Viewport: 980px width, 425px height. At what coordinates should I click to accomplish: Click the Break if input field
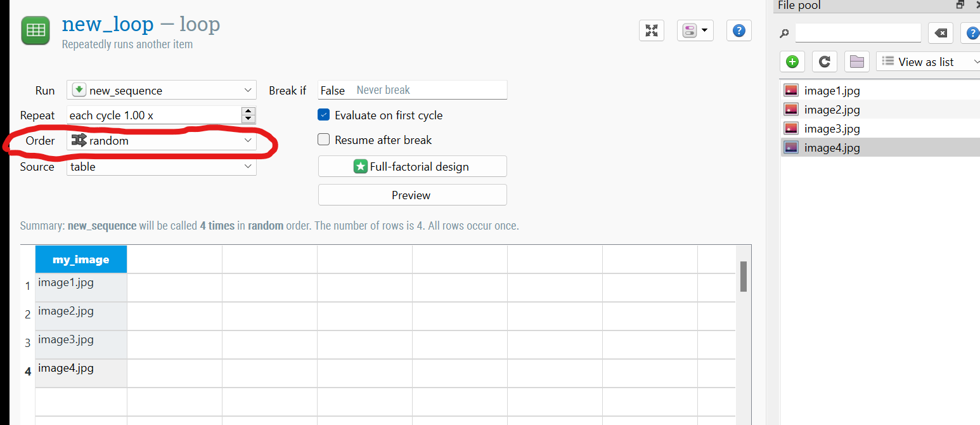(429, 90)
